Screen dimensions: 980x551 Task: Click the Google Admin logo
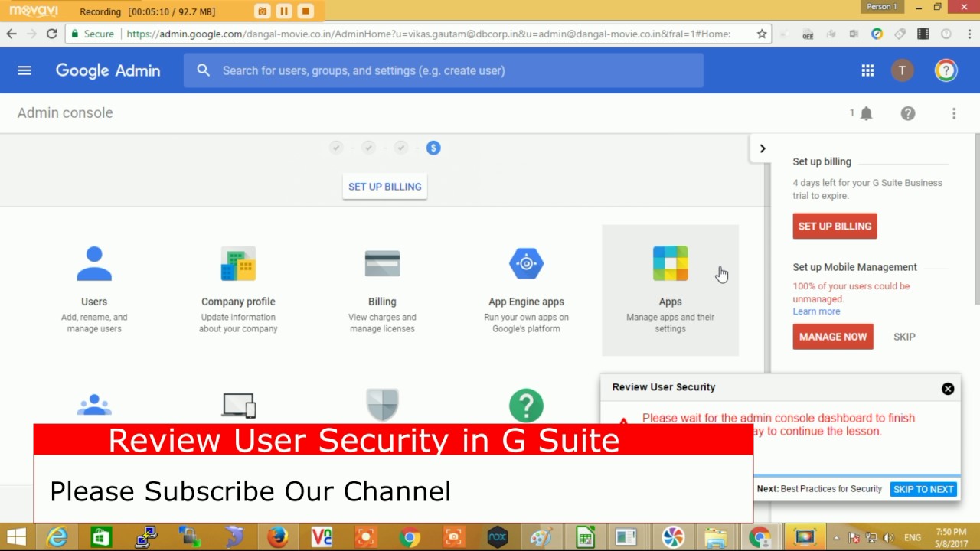point(108,70)
